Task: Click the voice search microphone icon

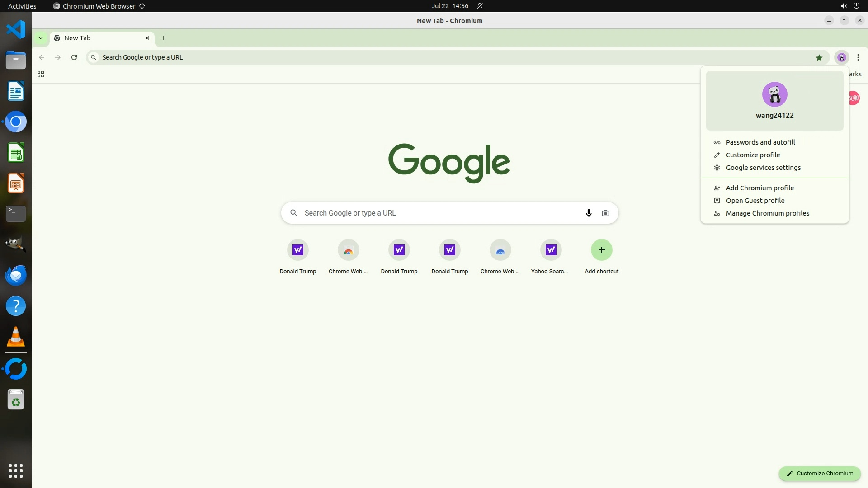Action: click(588, 213)
